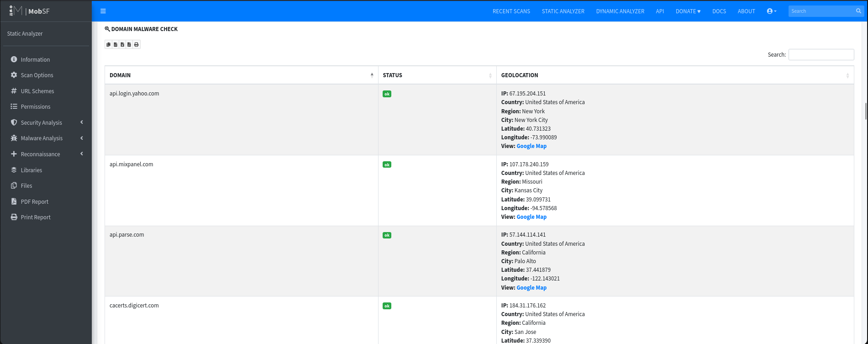Sort table by DOMAIN column
The image size is (868, 344).
click(241, 75)
